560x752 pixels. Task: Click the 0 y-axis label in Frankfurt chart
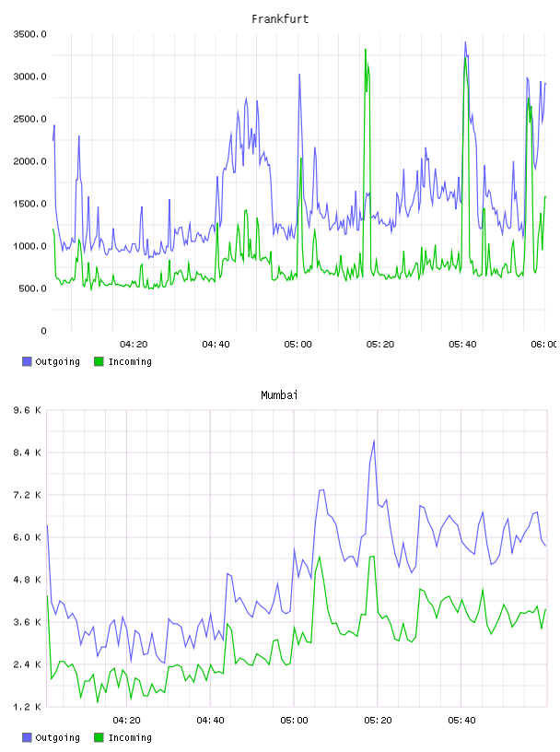43,331
